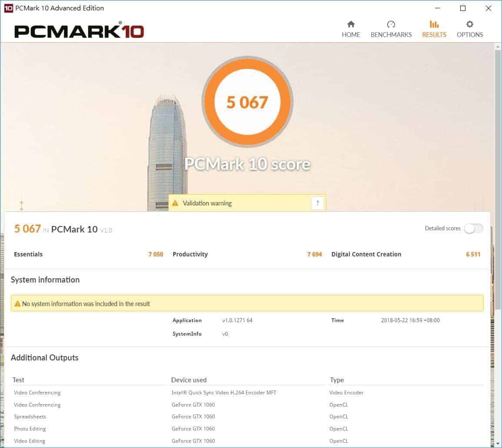This screenshot has height=448, width=502.
Task: Click the Detailed scores label
Action: click(442, 229)
